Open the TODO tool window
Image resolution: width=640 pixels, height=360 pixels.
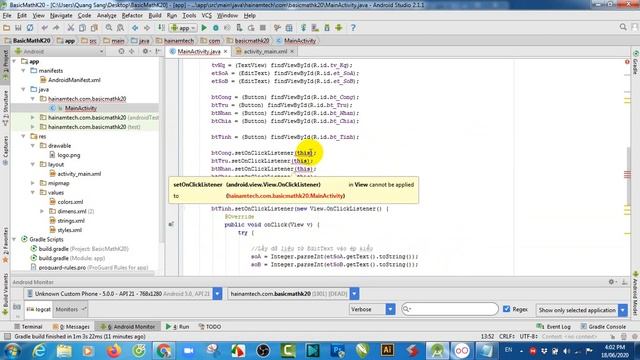pyautogui.click(x=210, y=327)
